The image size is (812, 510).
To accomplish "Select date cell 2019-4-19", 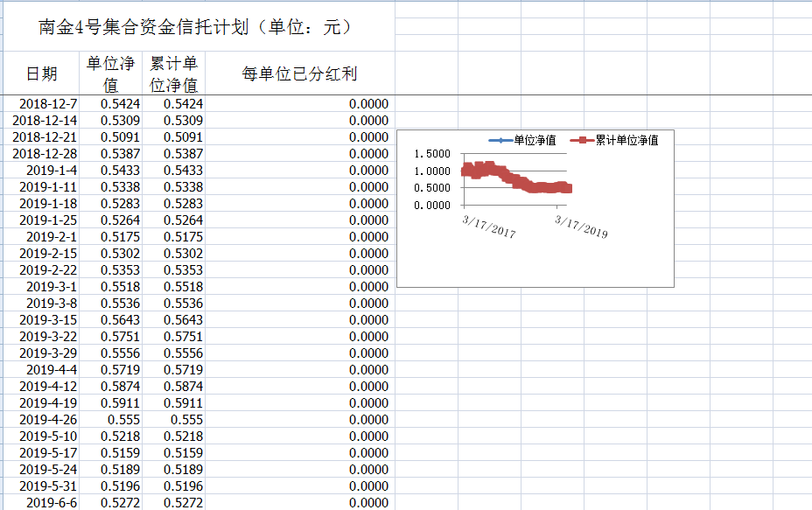I will 41,402.
